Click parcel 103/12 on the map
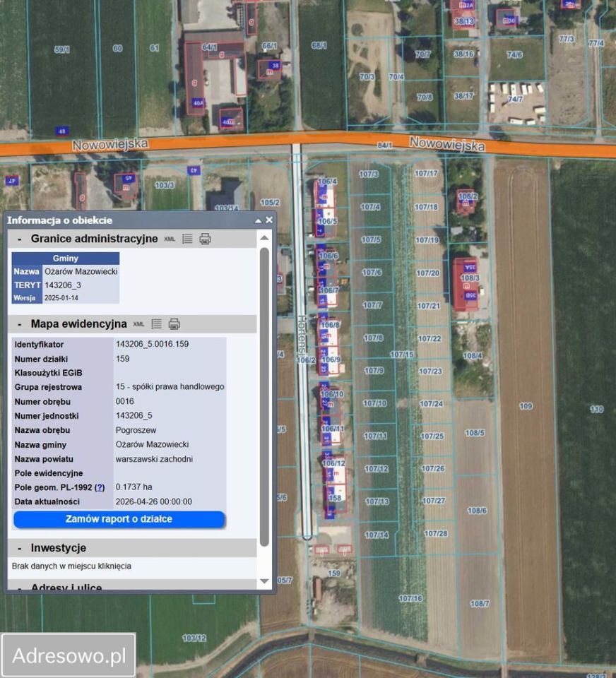This screenshot has width=616, height=678. click(x=194, y=638)
